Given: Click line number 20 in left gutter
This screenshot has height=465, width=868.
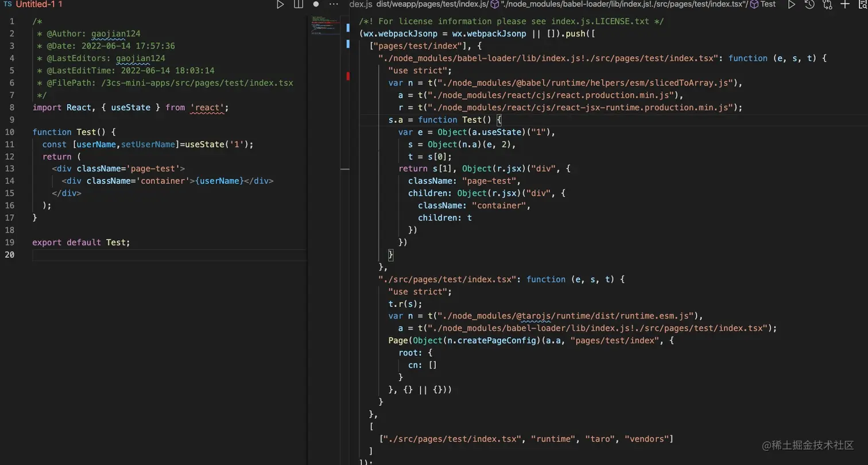Looking at the screenshot, I should coord(9,254).
